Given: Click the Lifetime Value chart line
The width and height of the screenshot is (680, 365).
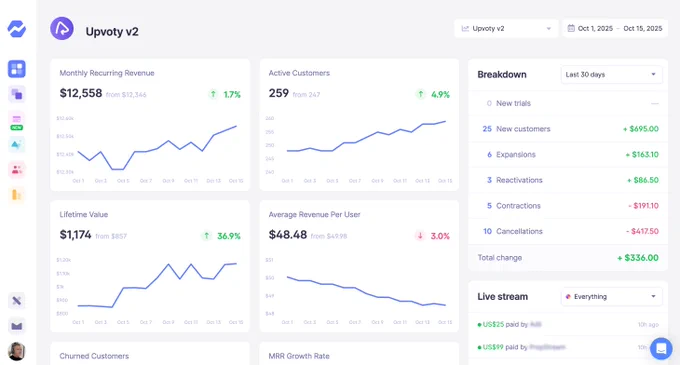Looking at the screenshot, I should tap(157, 285).
